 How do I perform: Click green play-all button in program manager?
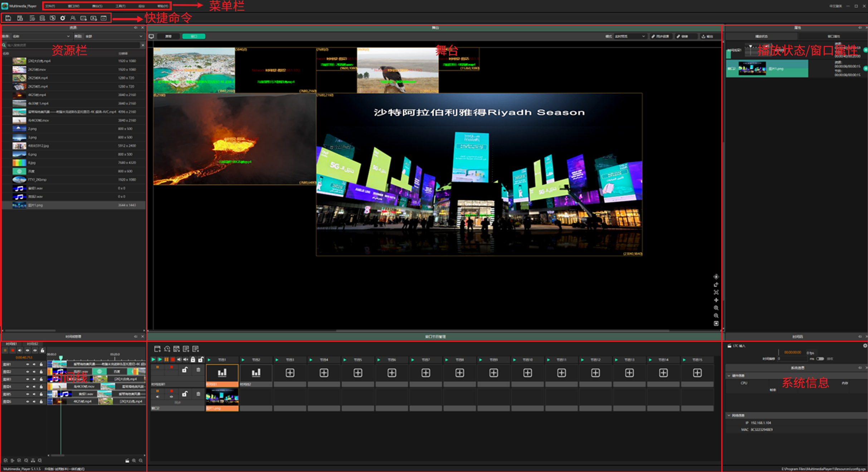(x=153, y=359)
